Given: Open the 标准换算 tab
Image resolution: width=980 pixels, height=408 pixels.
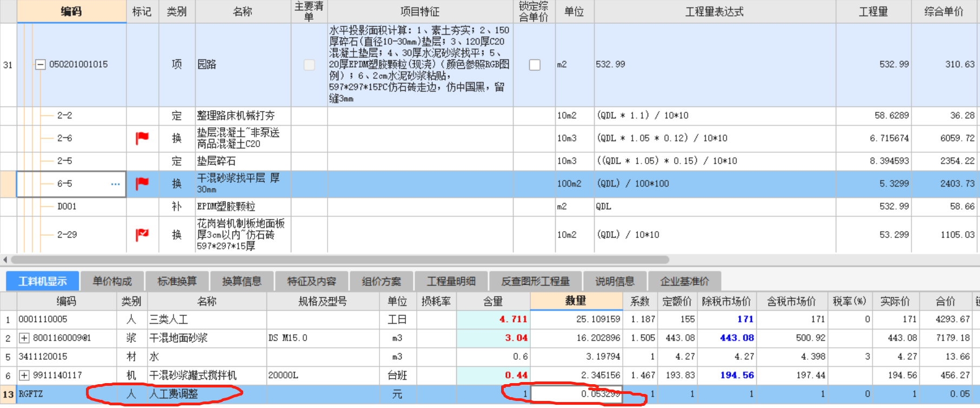Looking at the screenshot, I should [177, 281].
